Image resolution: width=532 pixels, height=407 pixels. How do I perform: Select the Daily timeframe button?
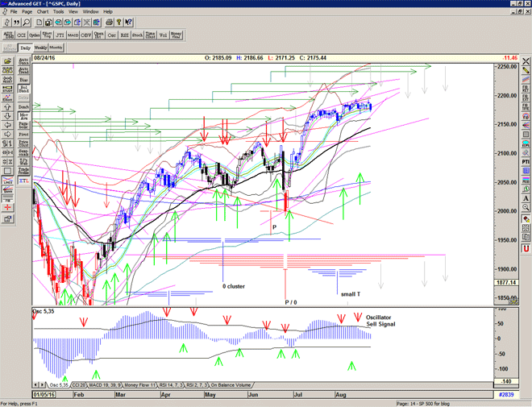(24, 48)
